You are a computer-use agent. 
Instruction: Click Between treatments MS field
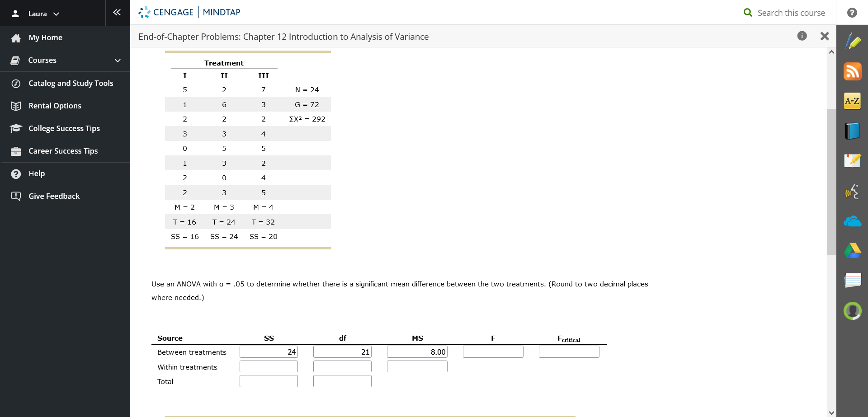pos(417,352)
